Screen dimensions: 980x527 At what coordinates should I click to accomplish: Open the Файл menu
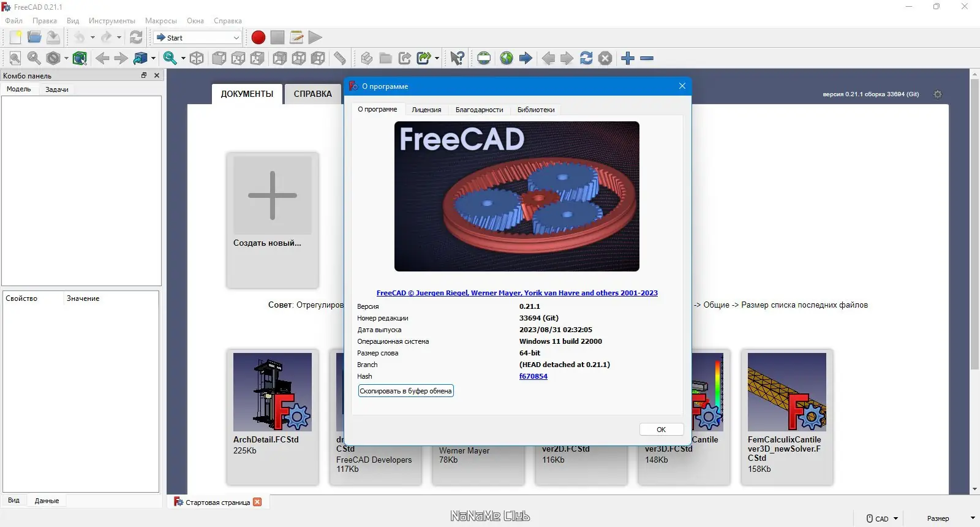click(14, 21)
